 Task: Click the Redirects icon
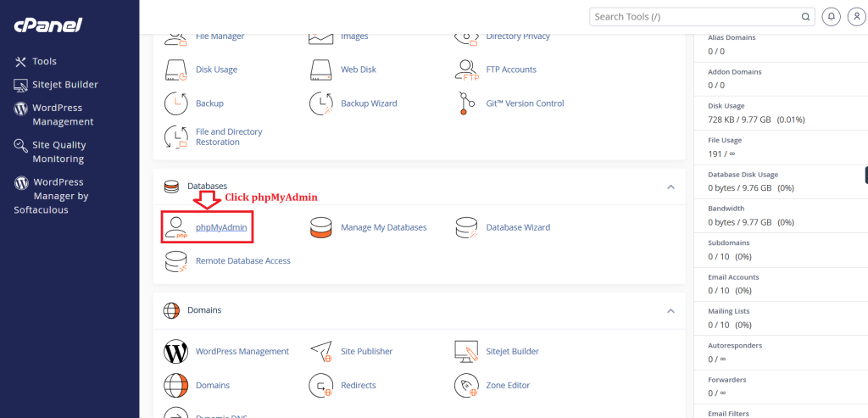pyautogui.click(x=321, y=385)
